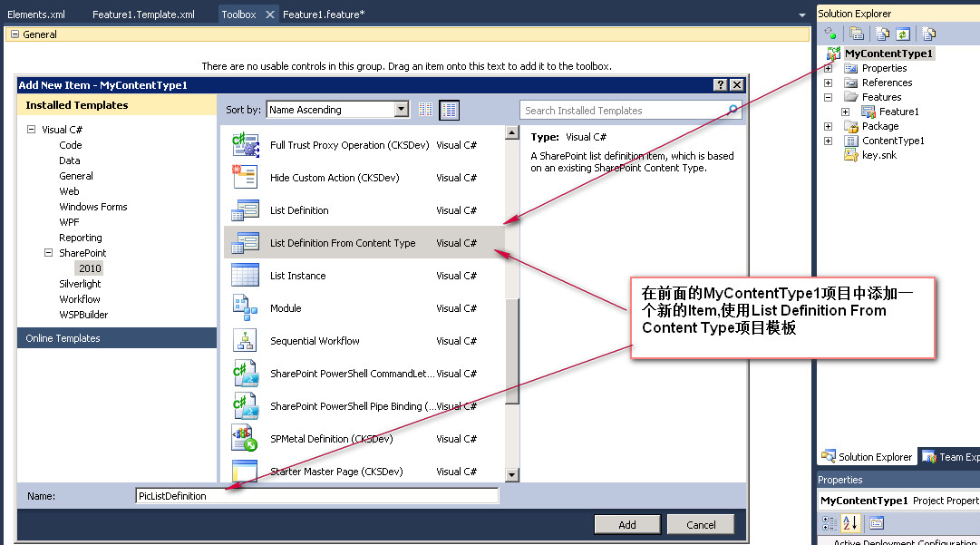The image size is (980, 545).
Task: Click the SPMetal Definition template icon
Action: click(x=245, y=438)
